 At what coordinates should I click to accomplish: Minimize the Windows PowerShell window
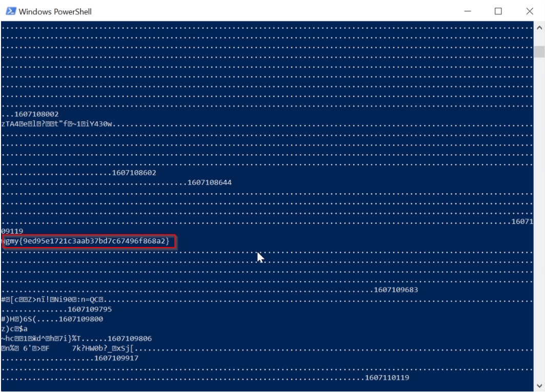click(x=467, y=11)
